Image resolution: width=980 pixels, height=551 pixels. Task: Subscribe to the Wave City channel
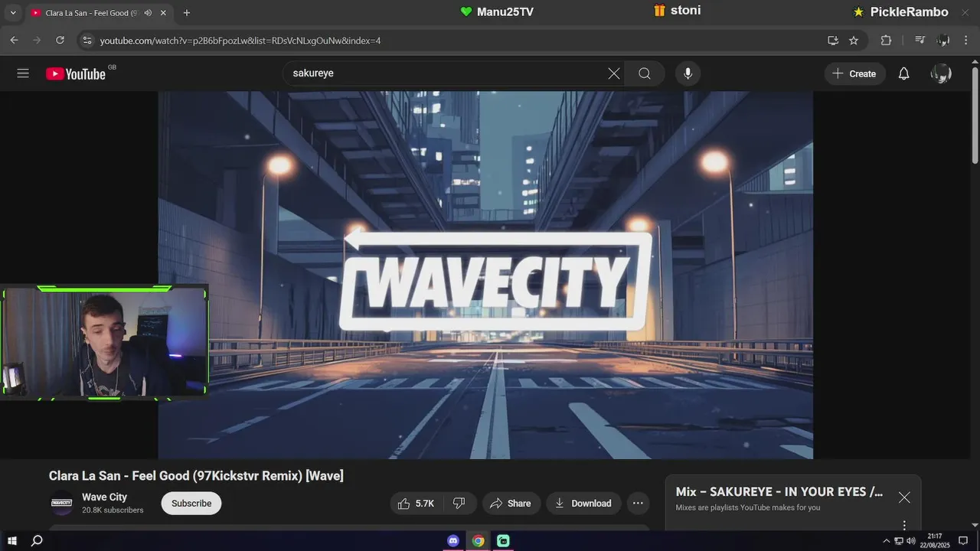191,503
